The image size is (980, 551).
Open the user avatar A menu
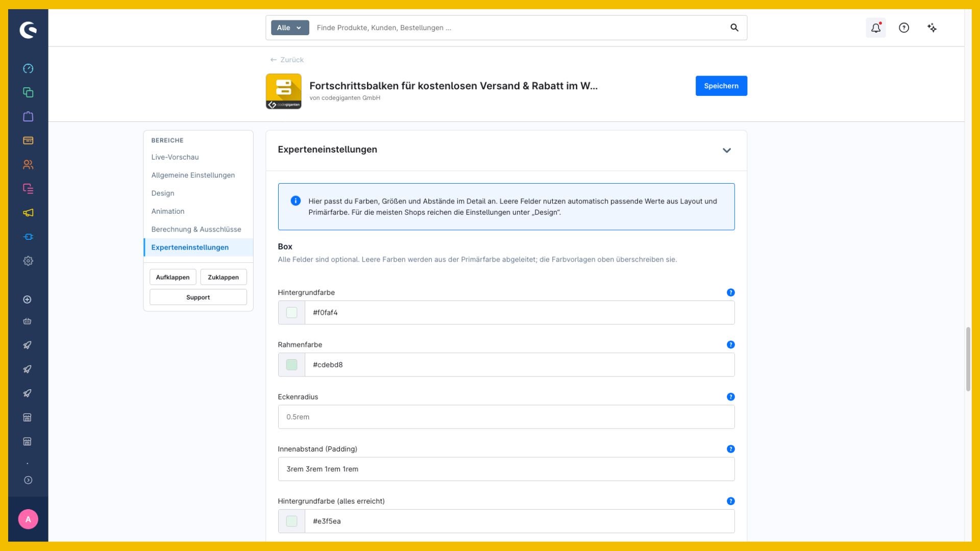point(28,519)
